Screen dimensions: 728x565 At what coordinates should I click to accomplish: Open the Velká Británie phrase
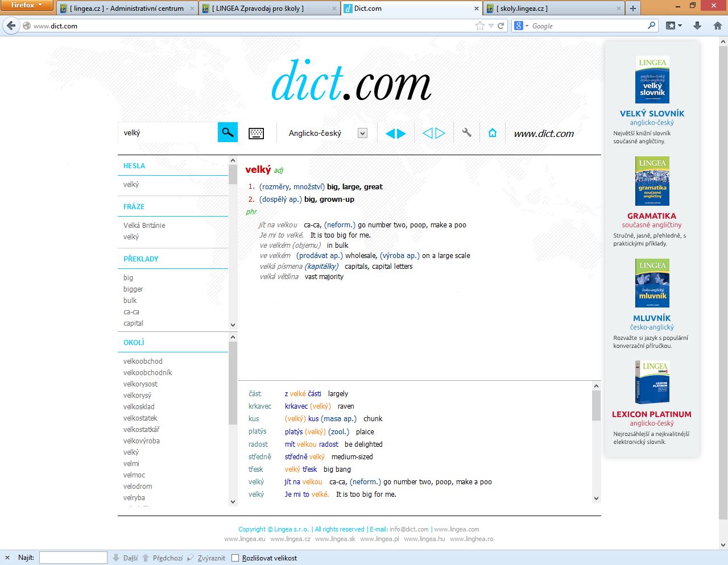[x=144, y=225]
